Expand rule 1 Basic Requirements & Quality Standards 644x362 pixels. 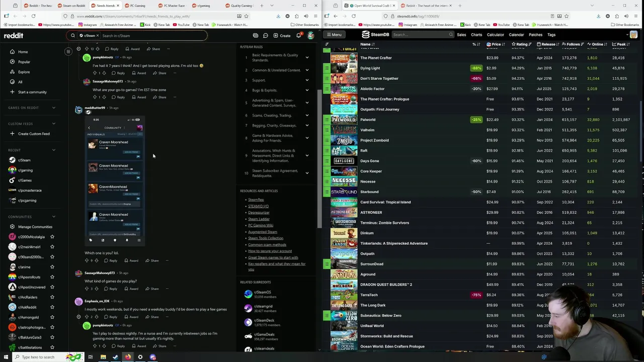click(307, 57)
